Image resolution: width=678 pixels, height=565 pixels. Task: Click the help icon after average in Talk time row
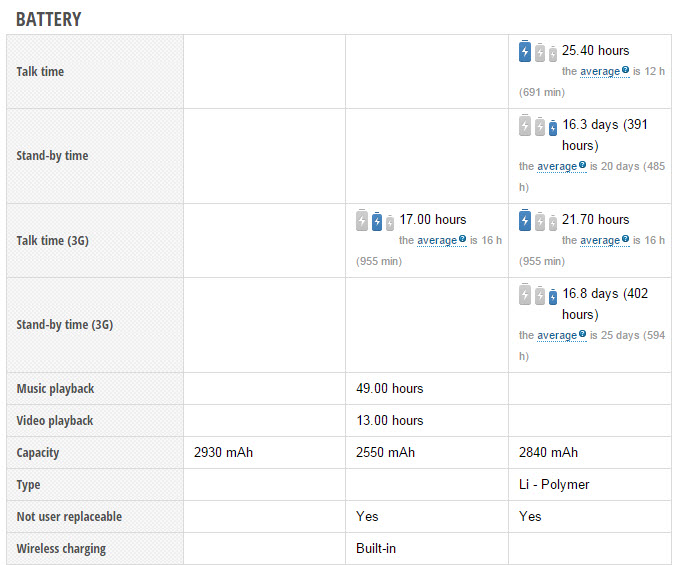[x=625, y=70]
